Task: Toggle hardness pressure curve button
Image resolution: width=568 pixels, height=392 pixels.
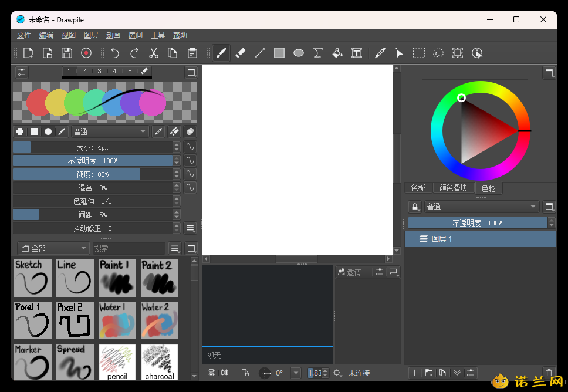Action: click(x=190, y=174)
